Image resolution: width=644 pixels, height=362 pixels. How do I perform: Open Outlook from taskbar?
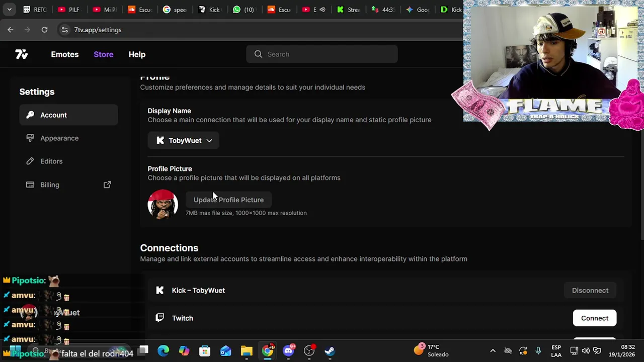tap(225, 351)
